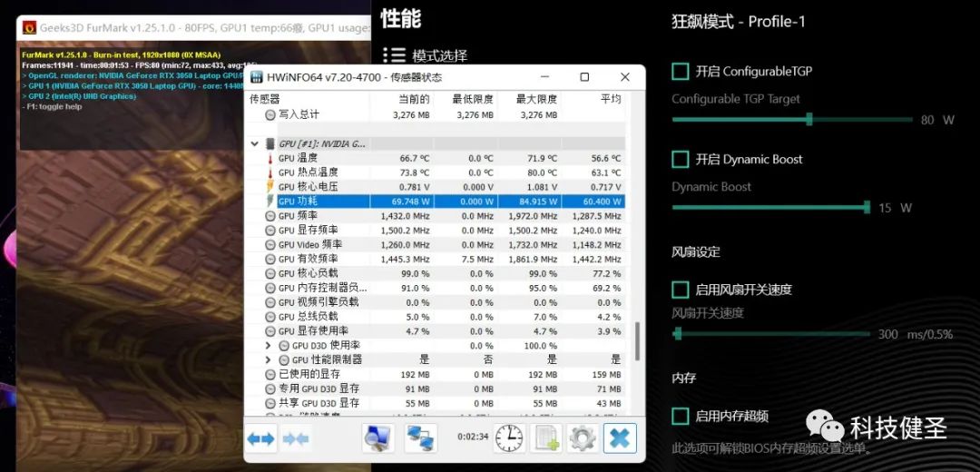Click the clock reset timer icon
The height and width of the screenshot is (472, 980).
(x=509, y=438)
